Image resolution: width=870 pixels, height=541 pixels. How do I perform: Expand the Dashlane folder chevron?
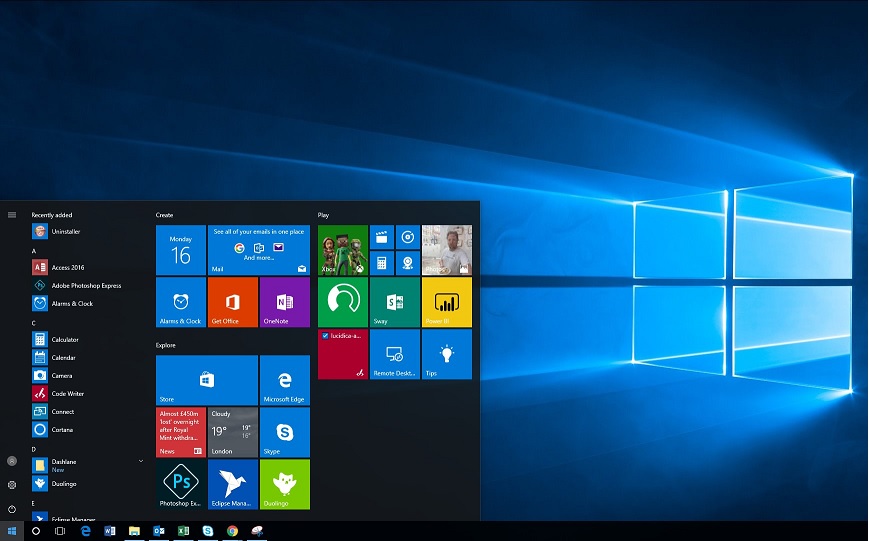141,461
